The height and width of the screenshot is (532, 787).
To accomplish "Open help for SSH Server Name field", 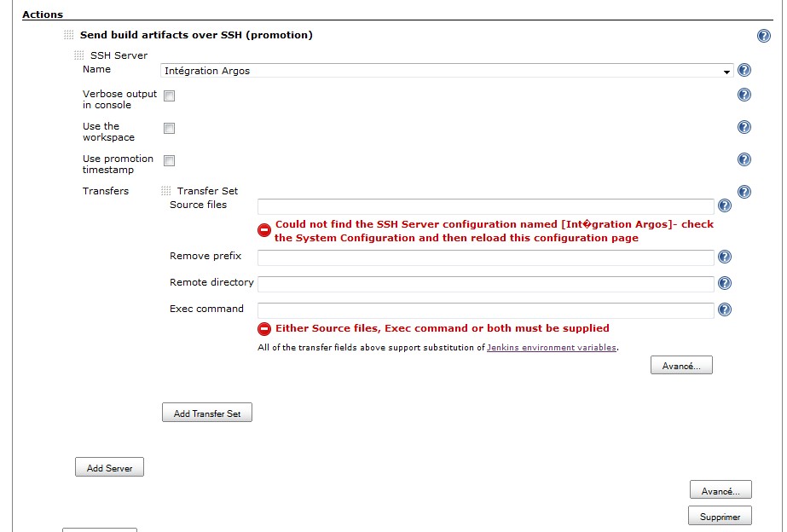I will click(x=744, y=70).
